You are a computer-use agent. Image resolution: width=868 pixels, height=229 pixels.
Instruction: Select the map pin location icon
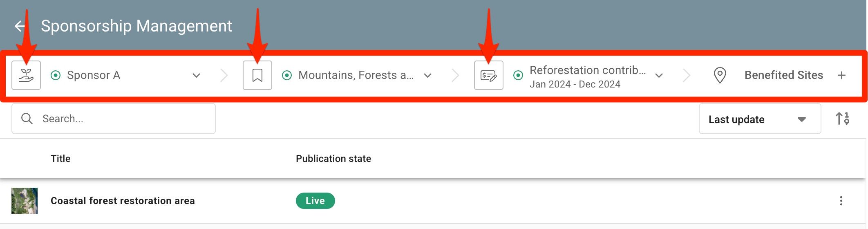click(720, 75)
